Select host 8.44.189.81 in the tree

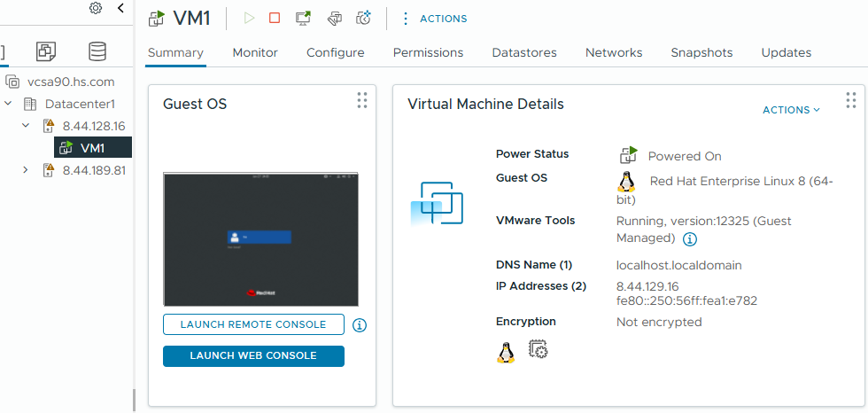94,170
